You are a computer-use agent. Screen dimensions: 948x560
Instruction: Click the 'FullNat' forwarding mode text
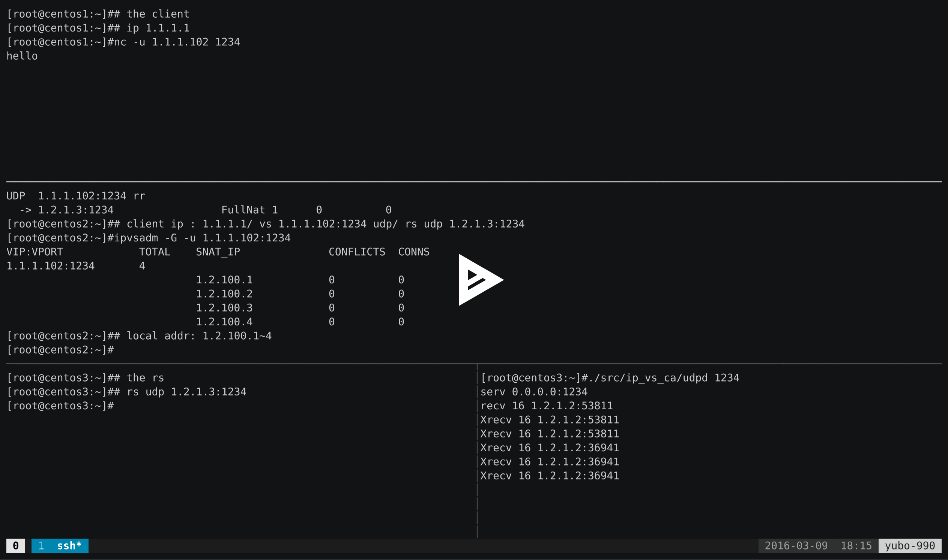click(243, 210)
